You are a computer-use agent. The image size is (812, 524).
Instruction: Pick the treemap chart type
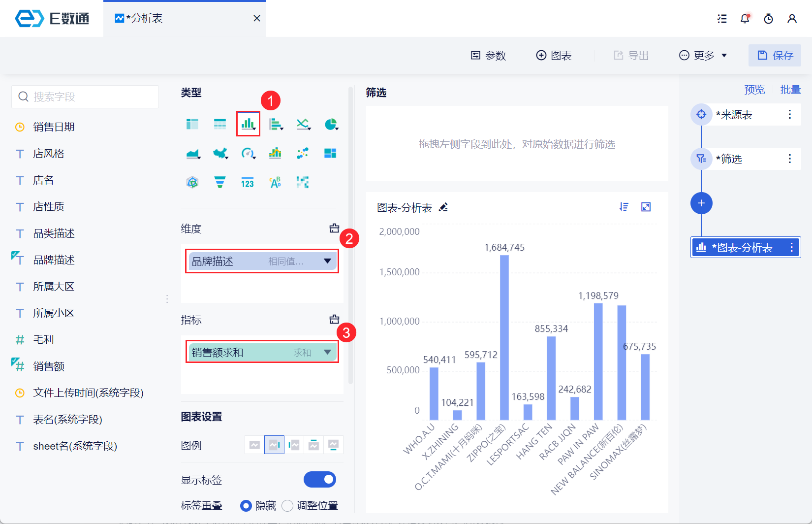[330, 153]
